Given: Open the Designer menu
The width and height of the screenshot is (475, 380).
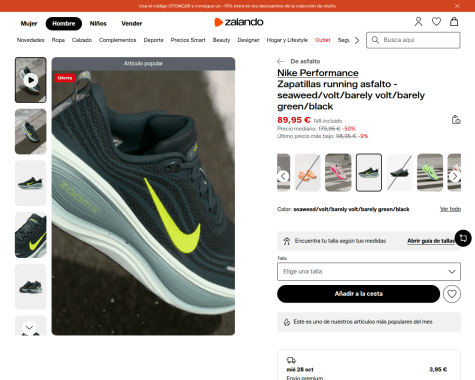Looking at the screenshot, I should point(248,40).
